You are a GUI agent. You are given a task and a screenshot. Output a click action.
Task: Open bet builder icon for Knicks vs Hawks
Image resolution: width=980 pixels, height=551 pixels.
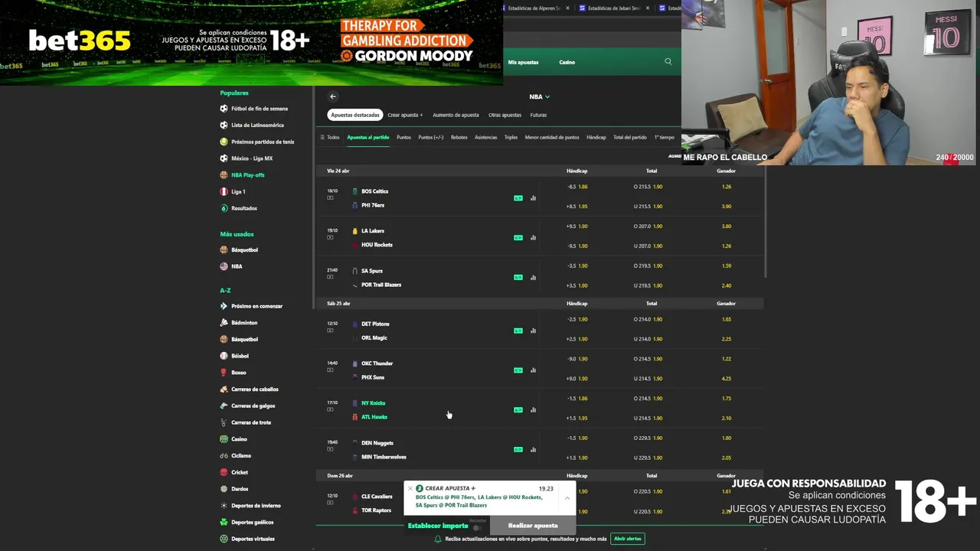(518, 410)
